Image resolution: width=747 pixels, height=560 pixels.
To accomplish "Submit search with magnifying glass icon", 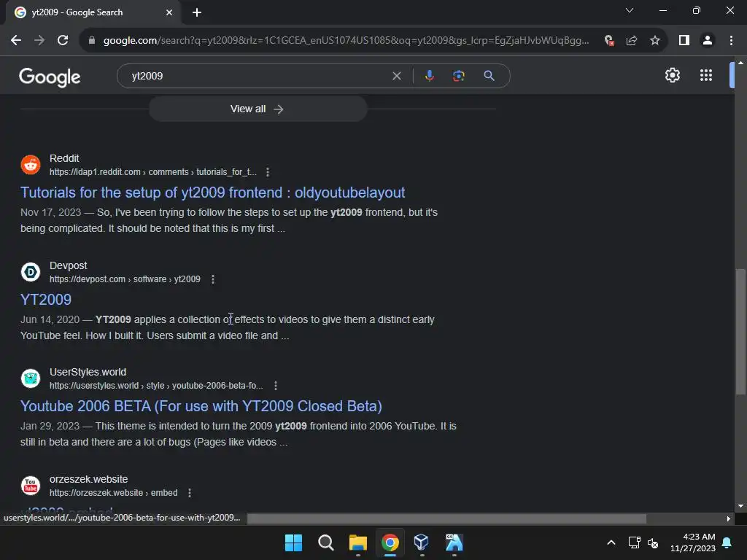I will [x=489, y=76].
